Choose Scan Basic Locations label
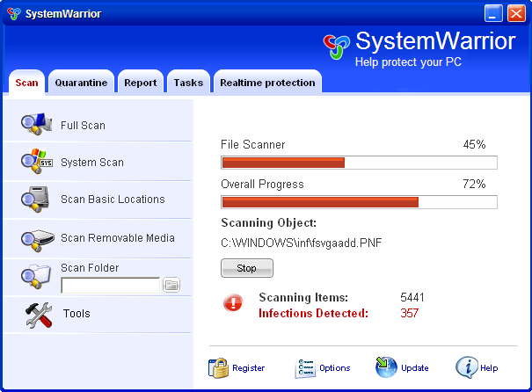The height and width of the screenshot is (392, 532). (x=113, y=199)
